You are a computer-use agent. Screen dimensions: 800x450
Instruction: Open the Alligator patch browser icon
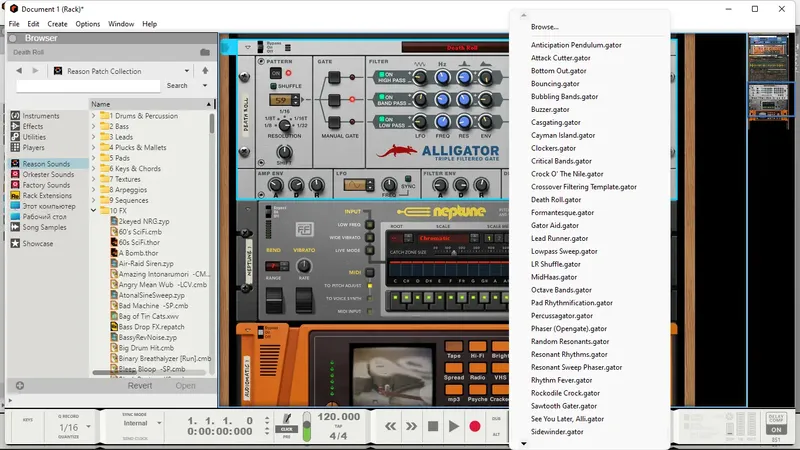[288, 47]
